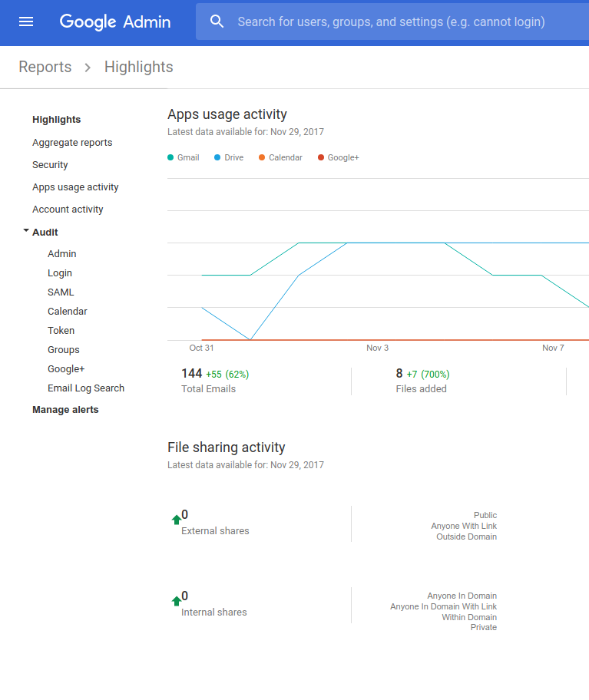Open the Login audit log
This screenshot has width=589, height=700.
pos(60,272)
